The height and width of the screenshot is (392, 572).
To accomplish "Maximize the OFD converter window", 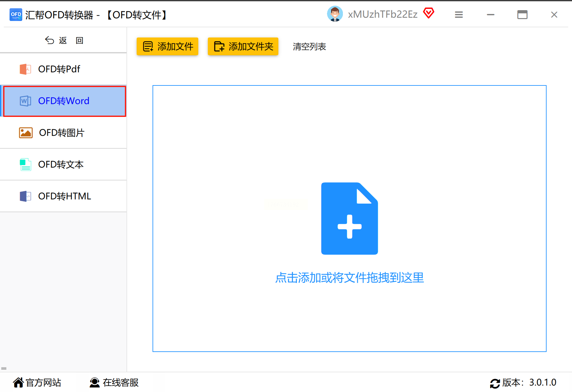I will click(x=522, y=15).
